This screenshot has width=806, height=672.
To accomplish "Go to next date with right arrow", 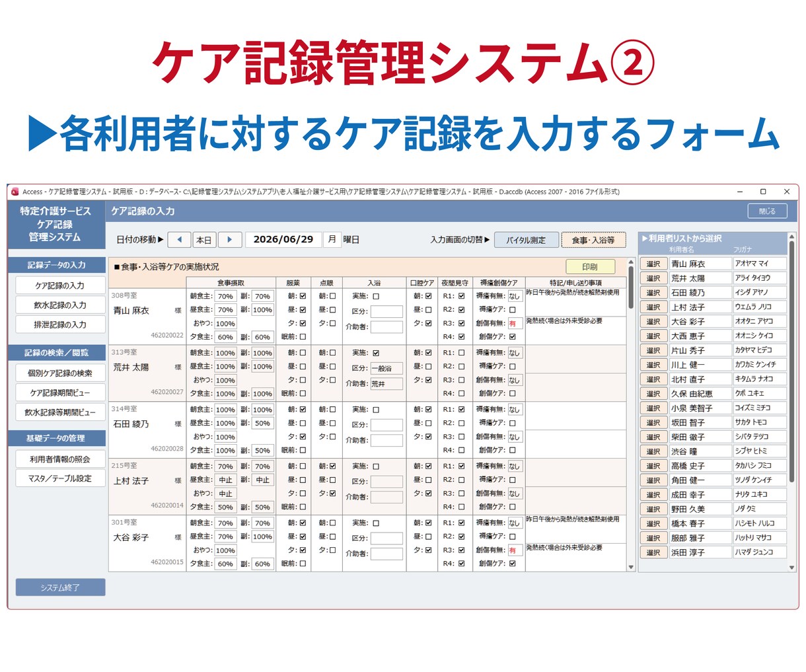I will (229, 240).
